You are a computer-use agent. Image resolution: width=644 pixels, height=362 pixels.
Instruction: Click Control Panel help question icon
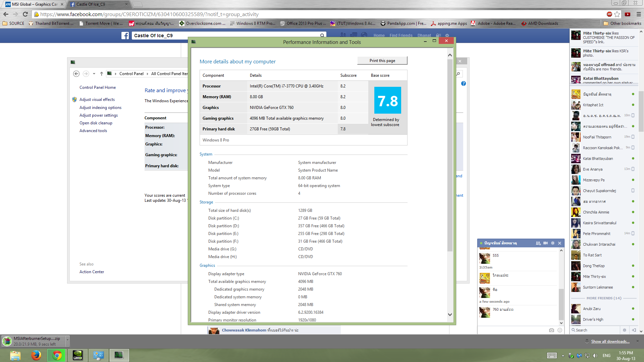pos(464,83)
